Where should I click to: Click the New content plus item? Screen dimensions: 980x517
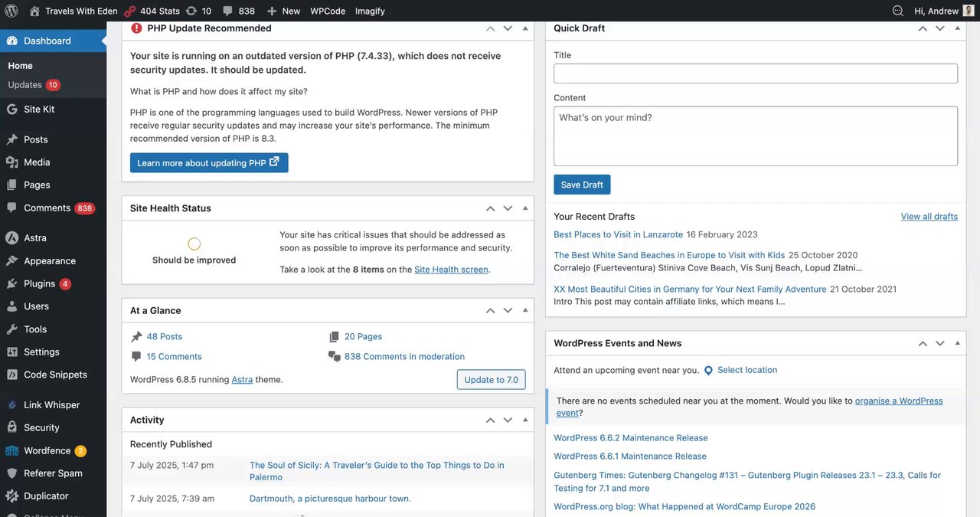[x=283, y=11]
